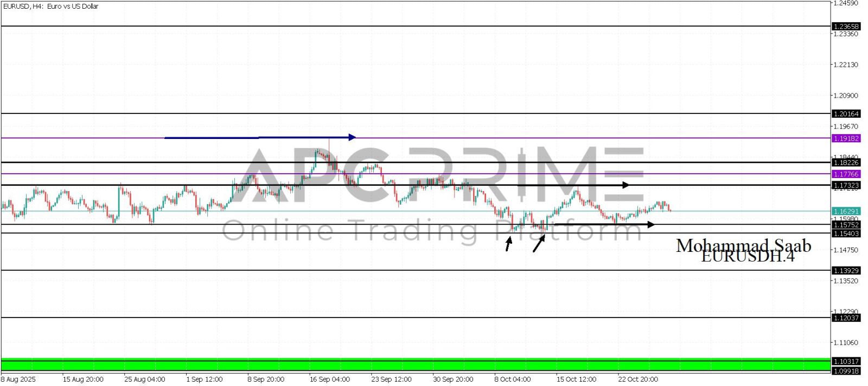Click the 1.23658 price level label
868x386 pixels.
point(846,27)
